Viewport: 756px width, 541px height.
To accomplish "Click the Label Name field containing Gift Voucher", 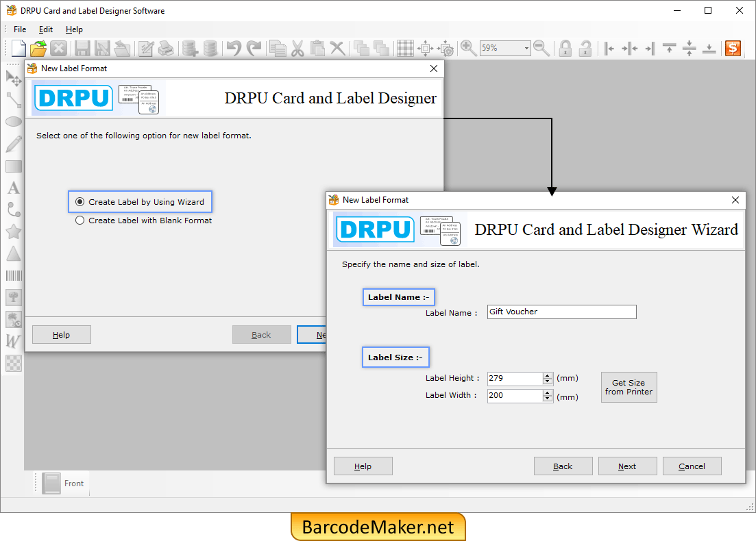I will pyautogui.click(x=562, y=312).
